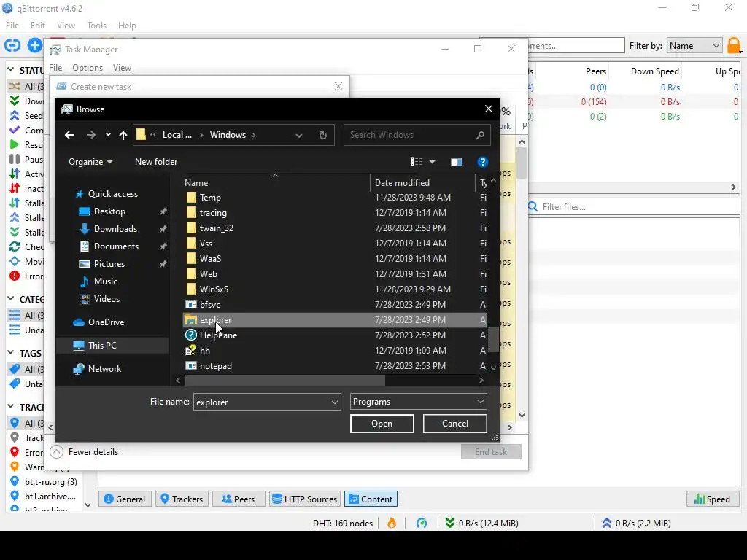Screen dimensions: 747x560
Task: Open Documents in navigation pane
Action: [116, 246]
